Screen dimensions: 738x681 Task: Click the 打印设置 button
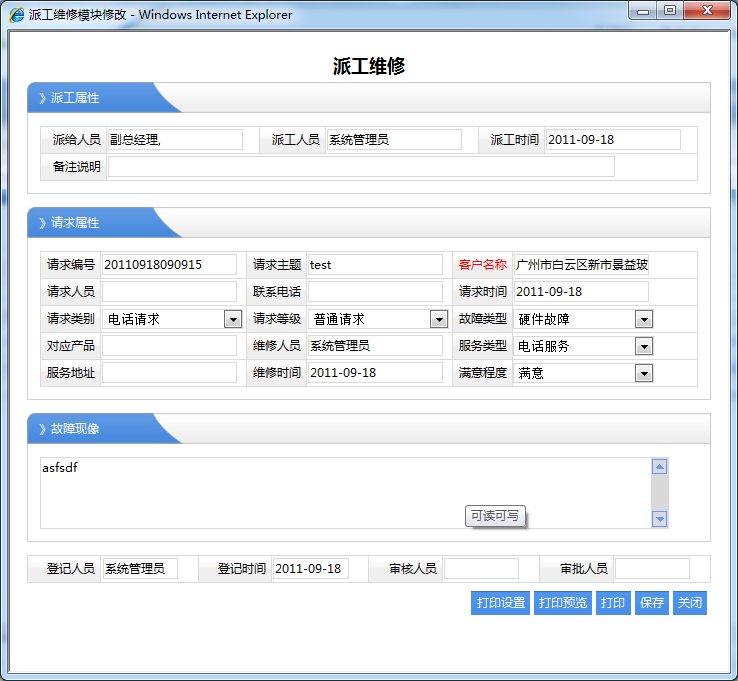coord(500,603)
